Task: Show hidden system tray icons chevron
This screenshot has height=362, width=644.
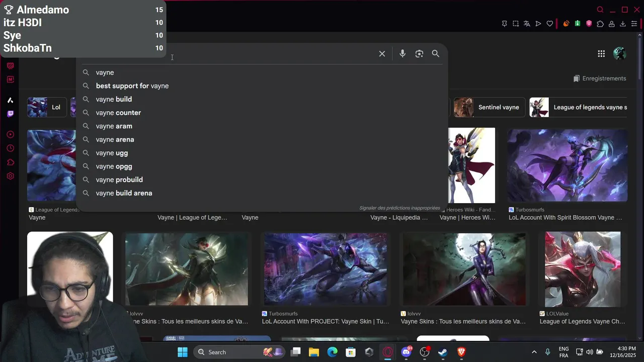Action: pos(534,352)
